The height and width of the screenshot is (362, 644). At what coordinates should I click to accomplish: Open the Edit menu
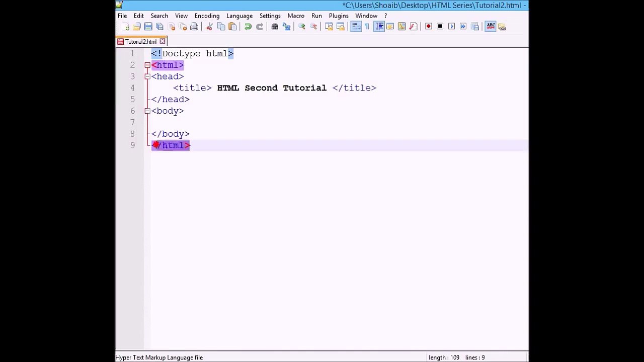(x=138, y=16)
